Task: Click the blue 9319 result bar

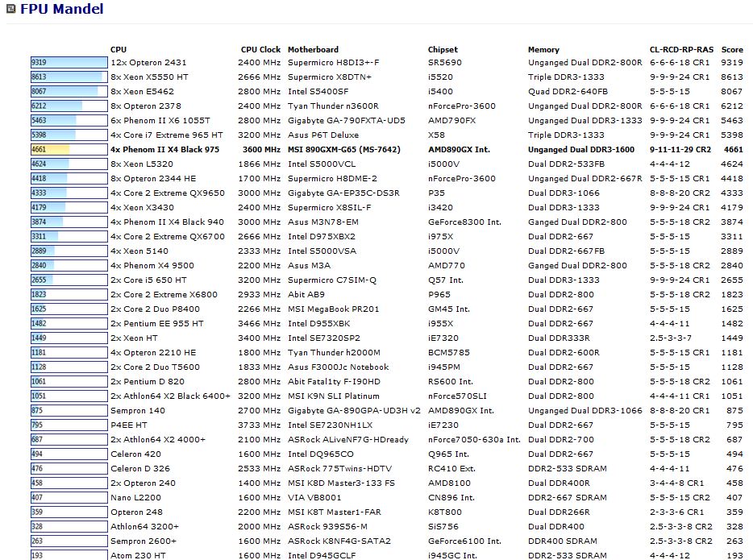Action: (x=69, y=62)
